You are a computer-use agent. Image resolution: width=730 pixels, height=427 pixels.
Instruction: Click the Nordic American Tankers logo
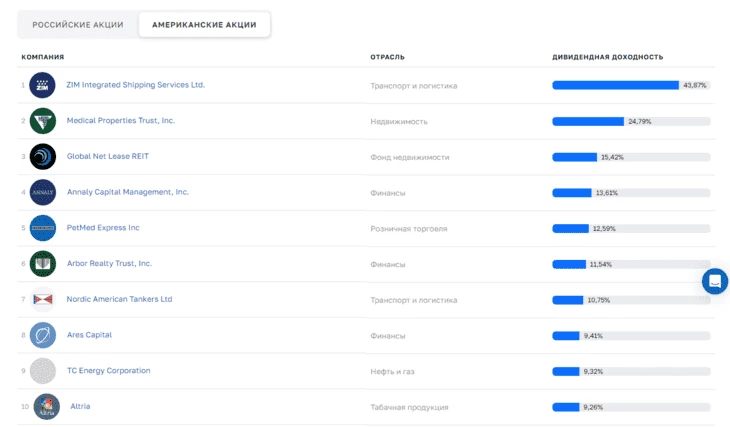pos(42,299)
